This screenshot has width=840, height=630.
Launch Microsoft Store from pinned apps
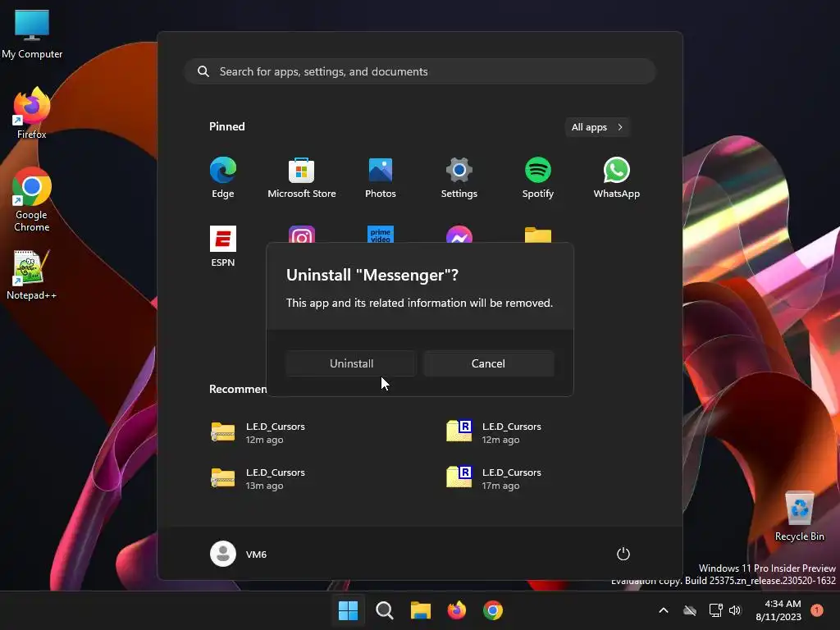click(302, 178)
